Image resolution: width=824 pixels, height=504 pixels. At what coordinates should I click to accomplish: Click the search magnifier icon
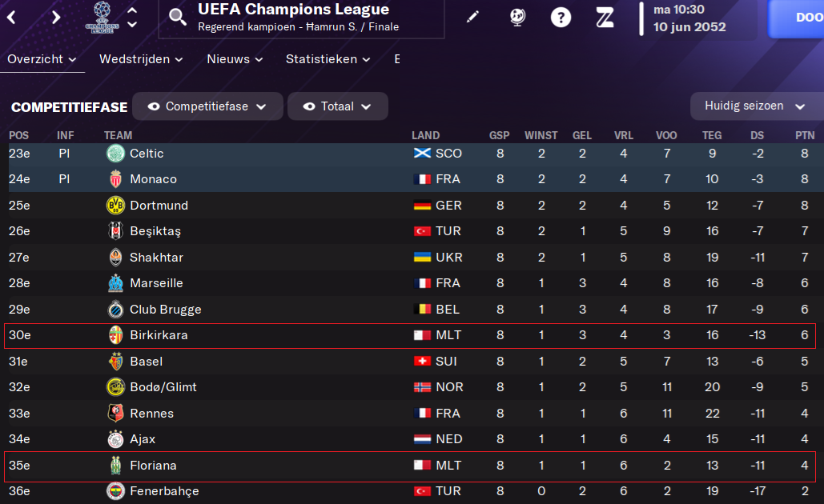click(178, 17)
